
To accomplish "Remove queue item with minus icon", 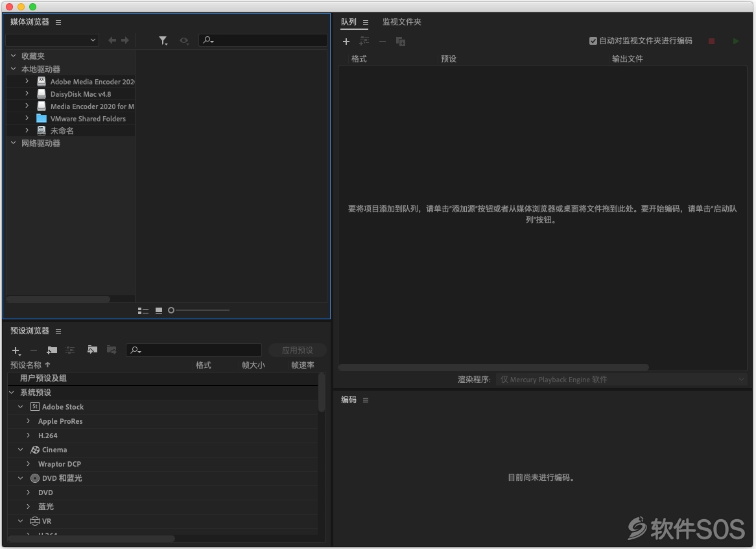I will click(383, 42).
